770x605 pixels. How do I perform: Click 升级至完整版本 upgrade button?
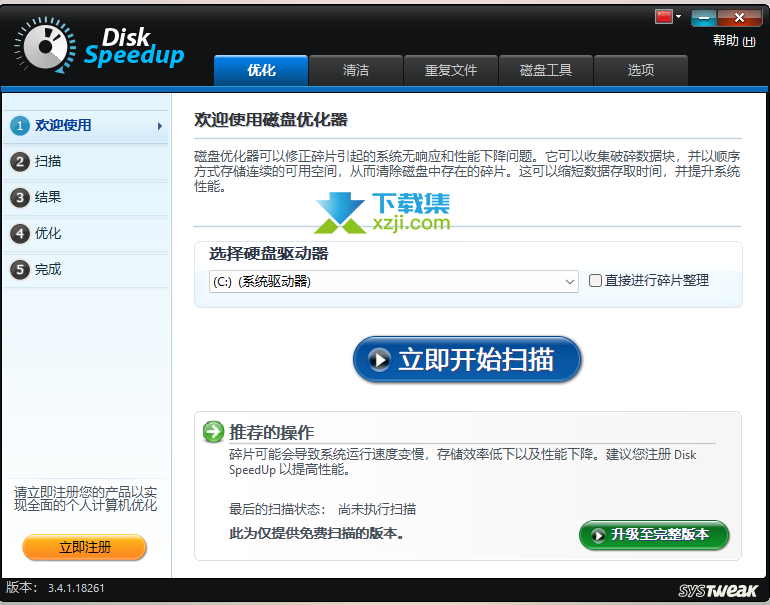654,535
